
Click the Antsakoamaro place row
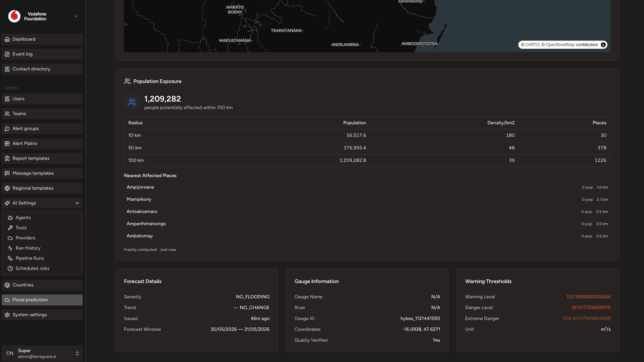(367, 211)
